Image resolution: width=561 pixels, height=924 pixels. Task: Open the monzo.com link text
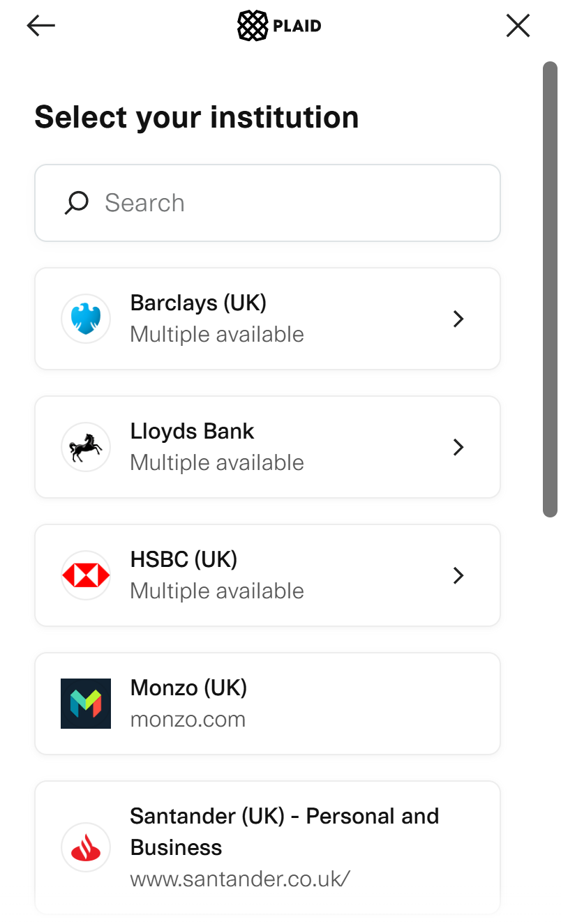point(188,720)
